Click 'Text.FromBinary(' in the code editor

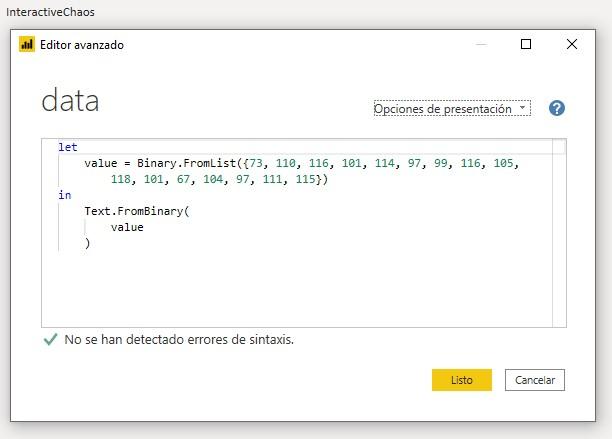137,211
